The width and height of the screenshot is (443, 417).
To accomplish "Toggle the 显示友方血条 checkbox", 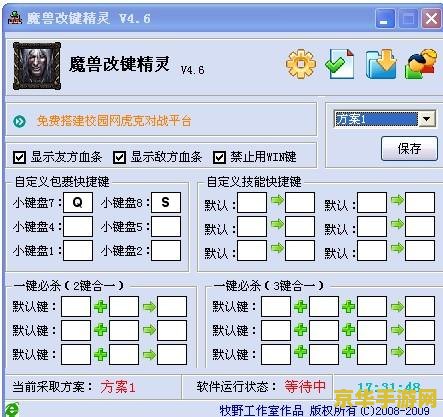I will (x=19, y=157).
